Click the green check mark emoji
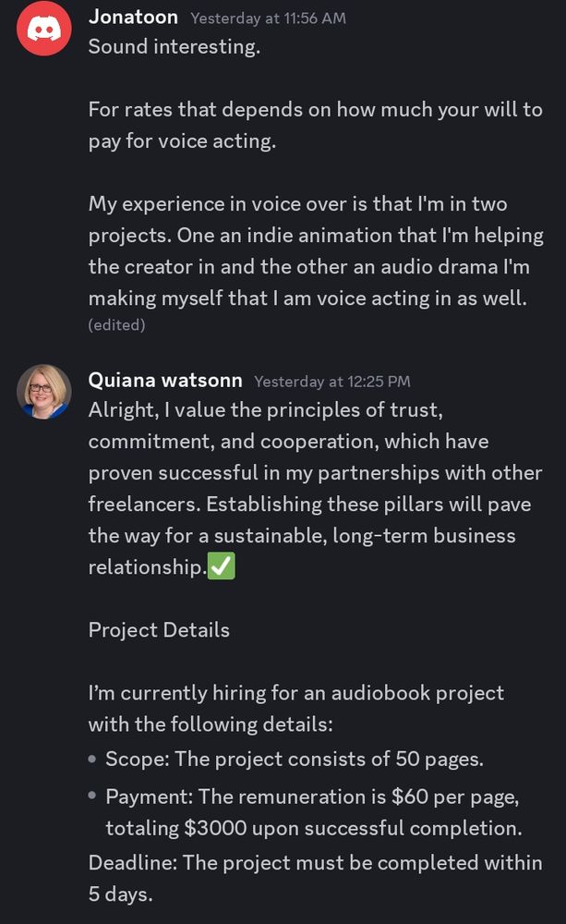The height and width of the screenshot is (924, 566). (222, 566)
